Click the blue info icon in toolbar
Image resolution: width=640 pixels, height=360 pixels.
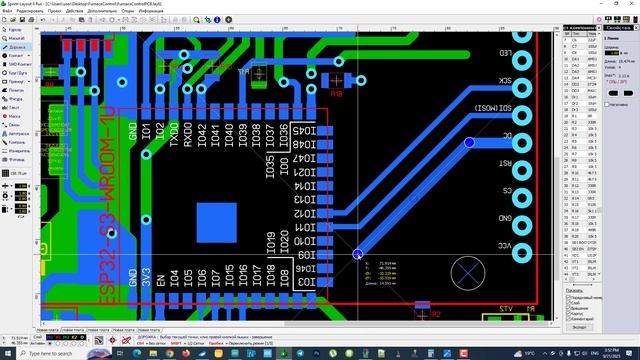coord(217,20)
